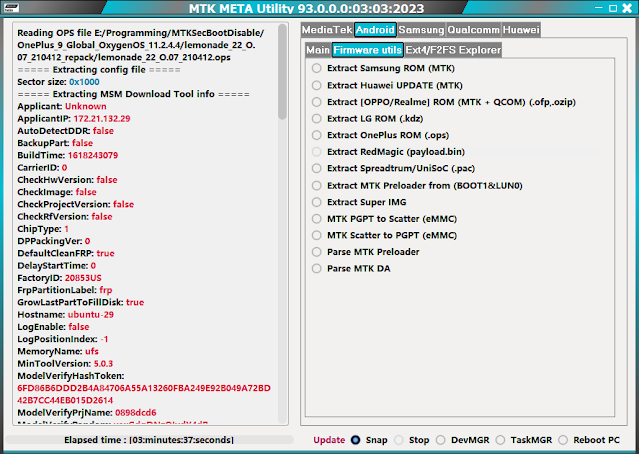639x454 pixels.
Task: Click the BuildTime value 1618243079
Action: click(93, 155)
